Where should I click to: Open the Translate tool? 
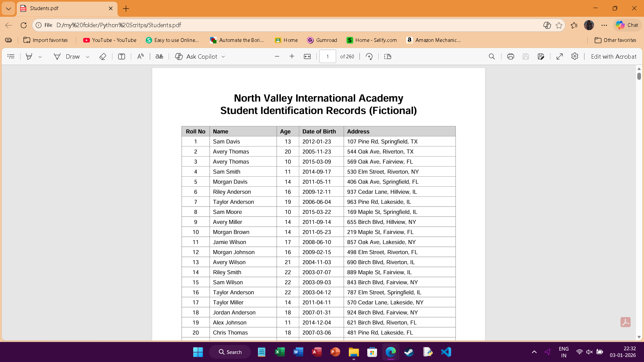[x=159, y=56]
